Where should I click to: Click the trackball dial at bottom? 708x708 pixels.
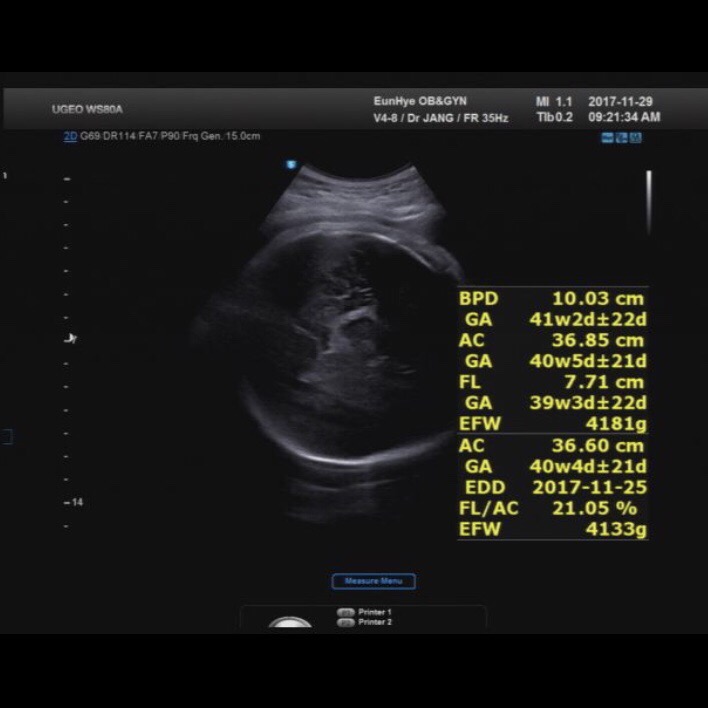point(289,625)
